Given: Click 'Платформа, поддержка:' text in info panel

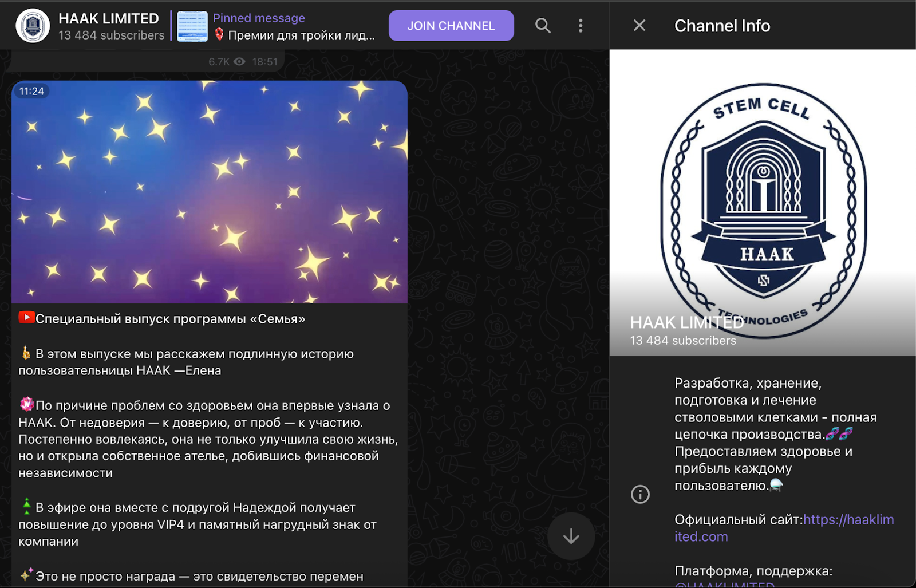Looking at the screenshot, I should click(x=753, y=571).
